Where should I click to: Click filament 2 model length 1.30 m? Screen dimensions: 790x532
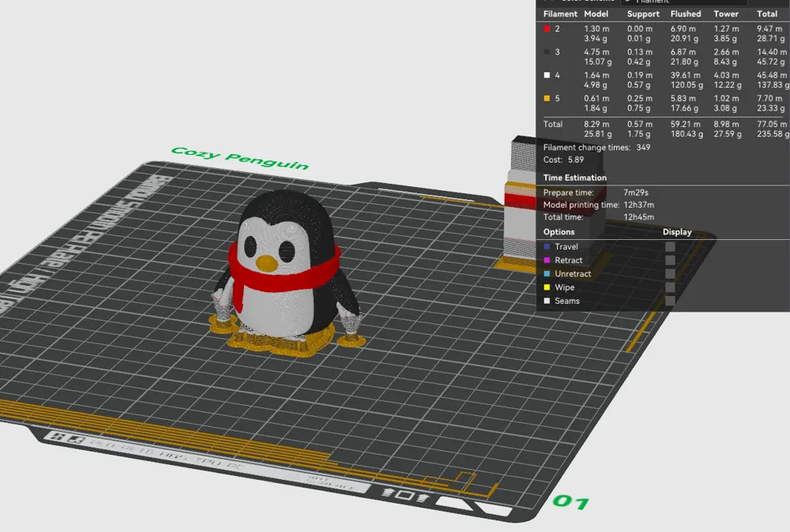tap(596, 28)
